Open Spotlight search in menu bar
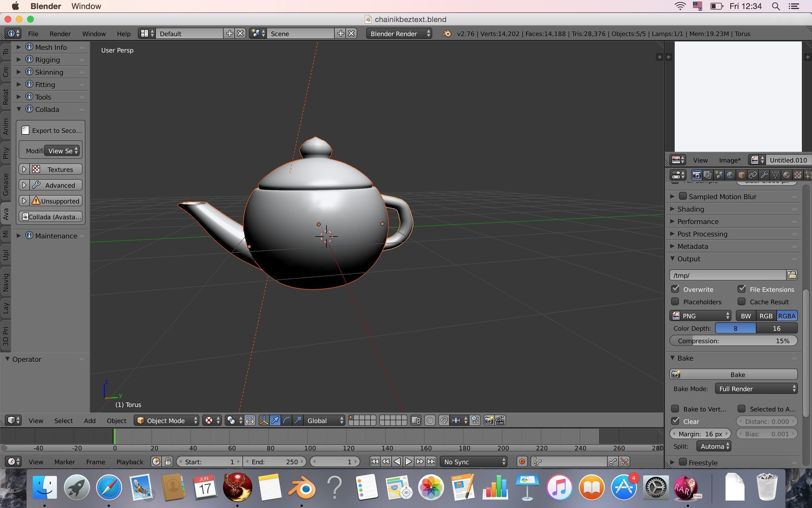 pos(776,6)
